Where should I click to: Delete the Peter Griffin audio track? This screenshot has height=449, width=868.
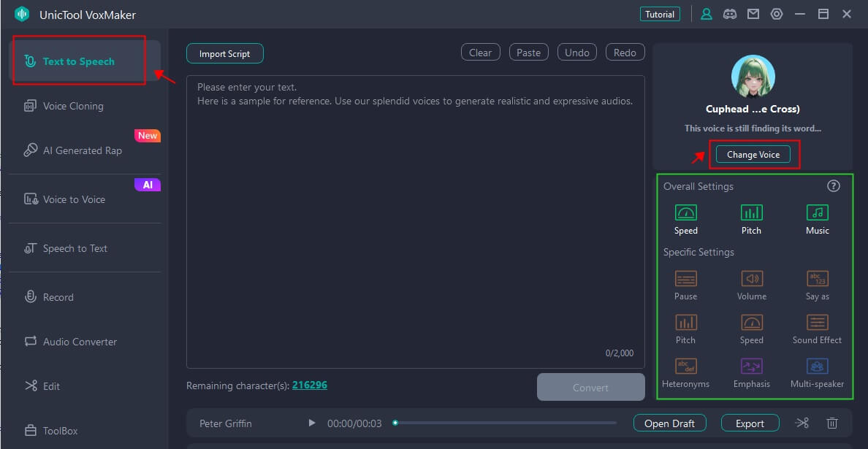coord(831,423)
